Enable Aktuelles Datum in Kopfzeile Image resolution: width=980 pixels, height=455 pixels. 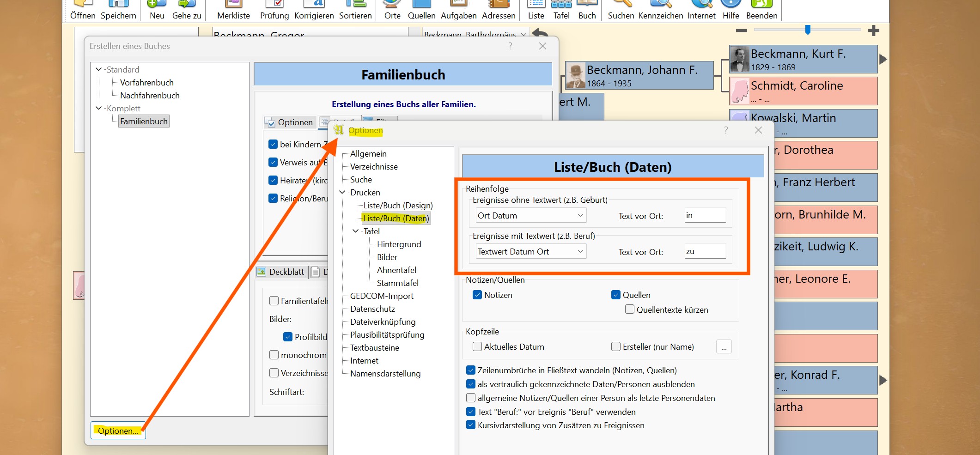point(477,347)
